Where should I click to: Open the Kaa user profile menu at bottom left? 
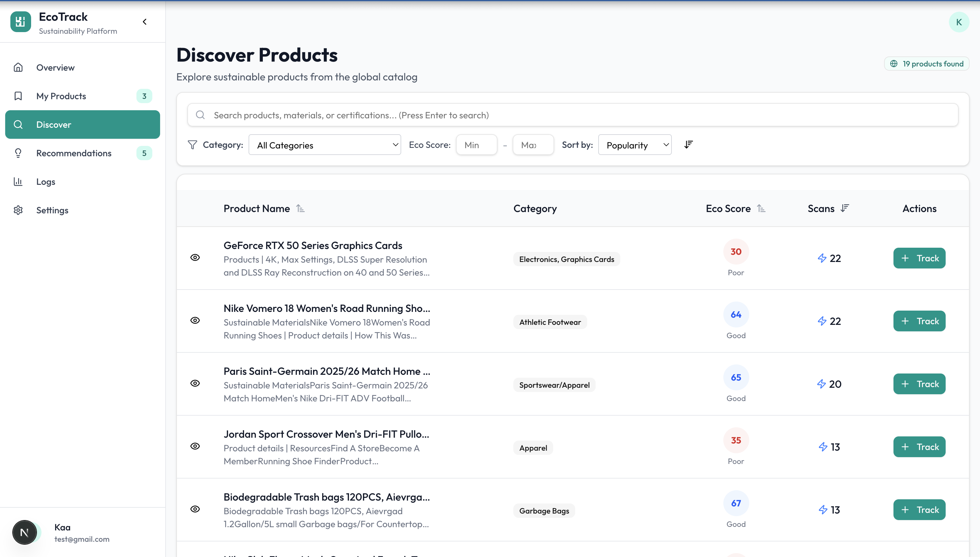62,532
